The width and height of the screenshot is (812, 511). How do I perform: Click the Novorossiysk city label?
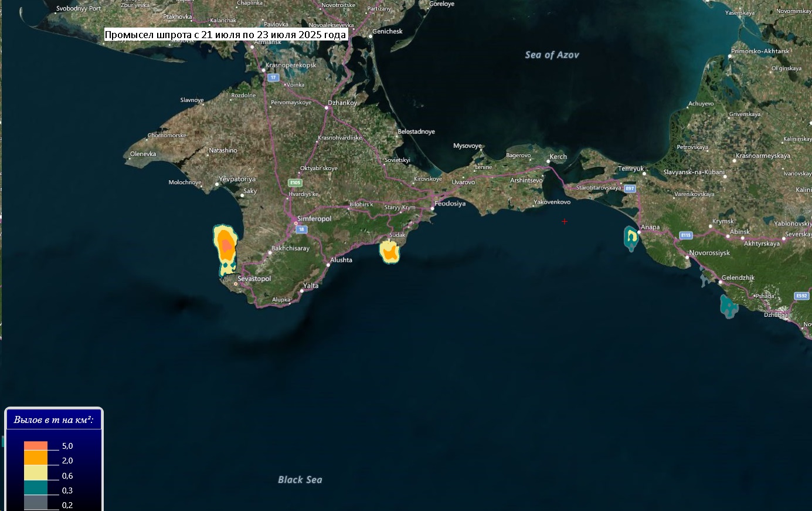click(x=709, y=253)
